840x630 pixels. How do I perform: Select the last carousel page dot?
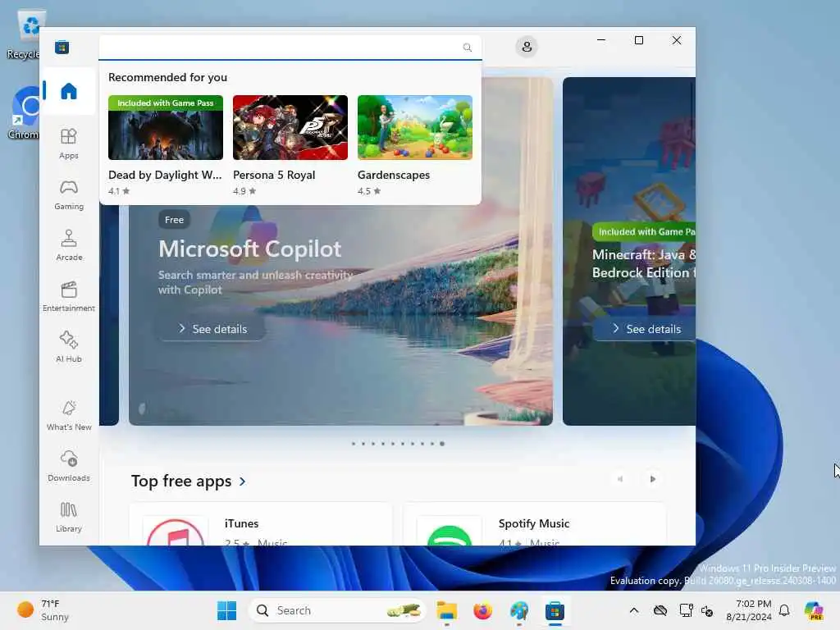[x=442, y=444]
